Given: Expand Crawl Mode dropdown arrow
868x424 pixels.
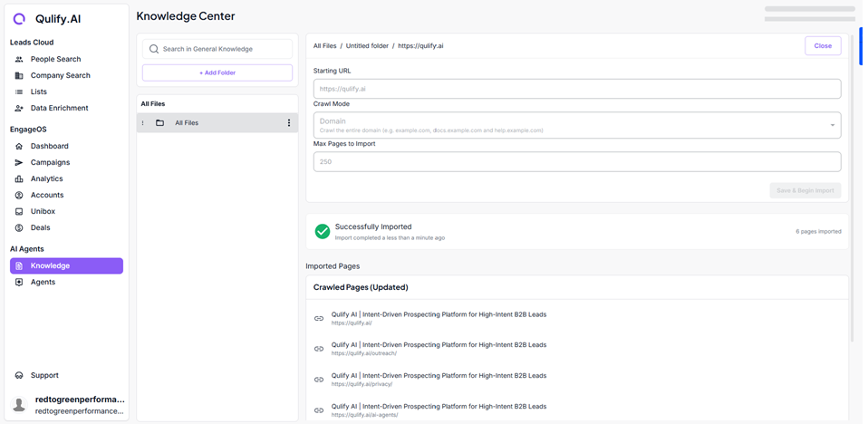Looking at the screenshot, I should [x=832, y=126].
